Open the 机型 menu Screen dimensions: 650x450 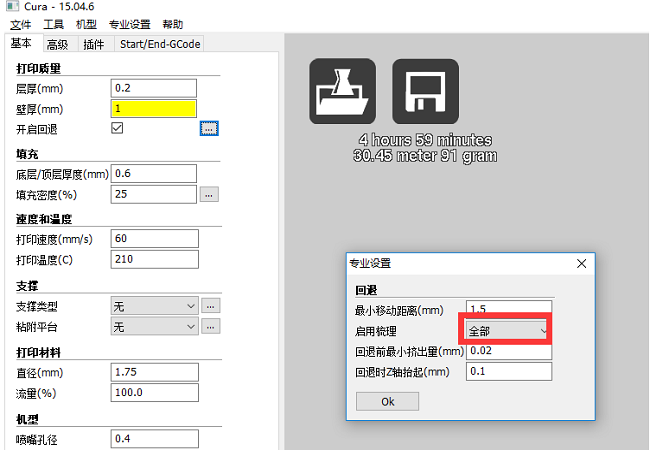[86, 24]
